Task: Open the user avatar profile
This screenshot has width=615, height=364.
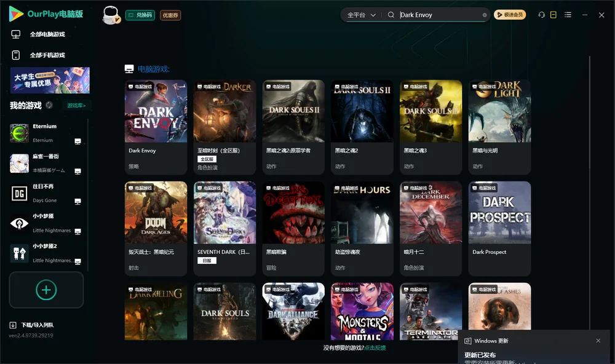Action: pos(111,15)
